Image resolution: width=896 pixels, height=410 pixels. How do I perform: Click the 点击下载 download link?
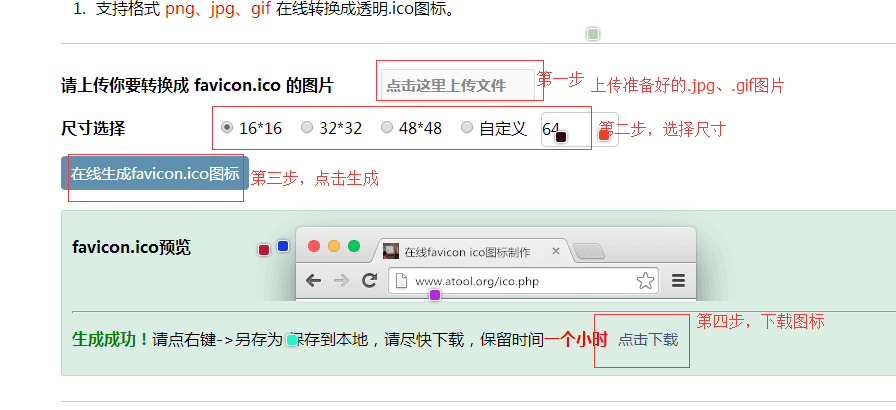[x=648, y=340]
